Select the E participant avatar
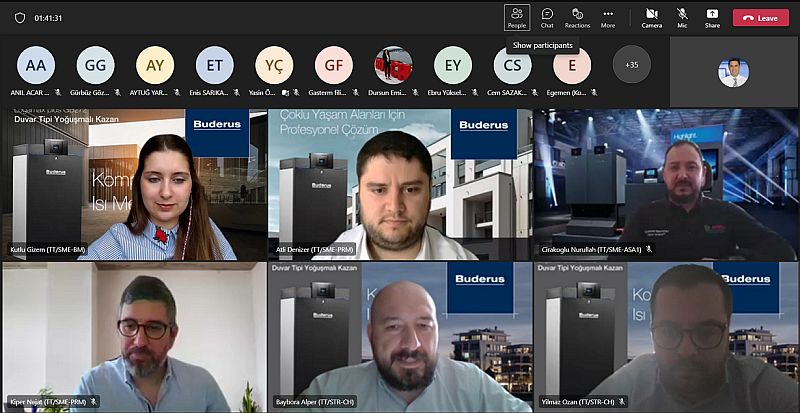 572,65
